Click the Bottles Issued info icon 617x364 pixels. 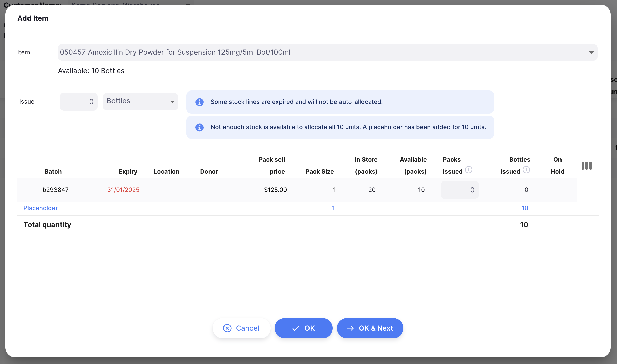tap(526, 170)
